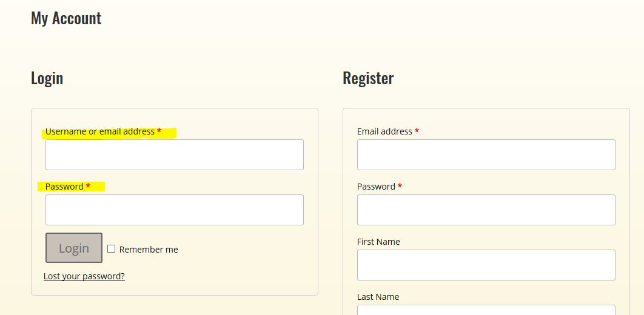Viewport: 644px width, 315px height.
Task: Focus the Login section password field
Action: (174, 210)
